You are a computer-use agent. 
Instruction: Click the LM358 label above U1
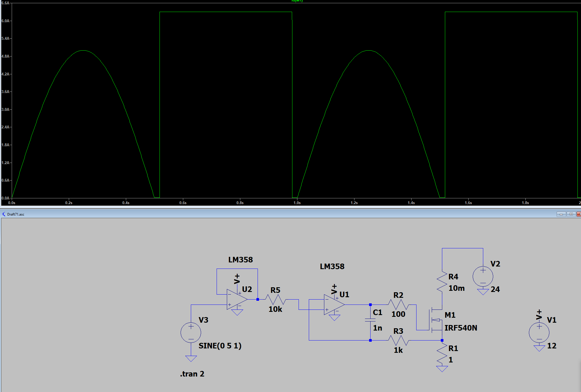click(332, 267)
